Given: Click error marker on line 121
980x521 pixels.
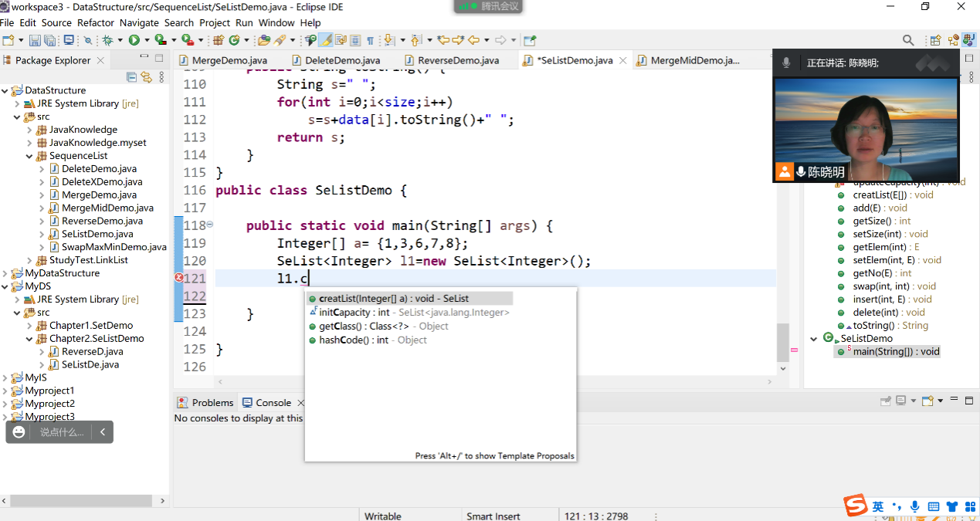Looking at the screenshot, I should (x=179, y=278).
